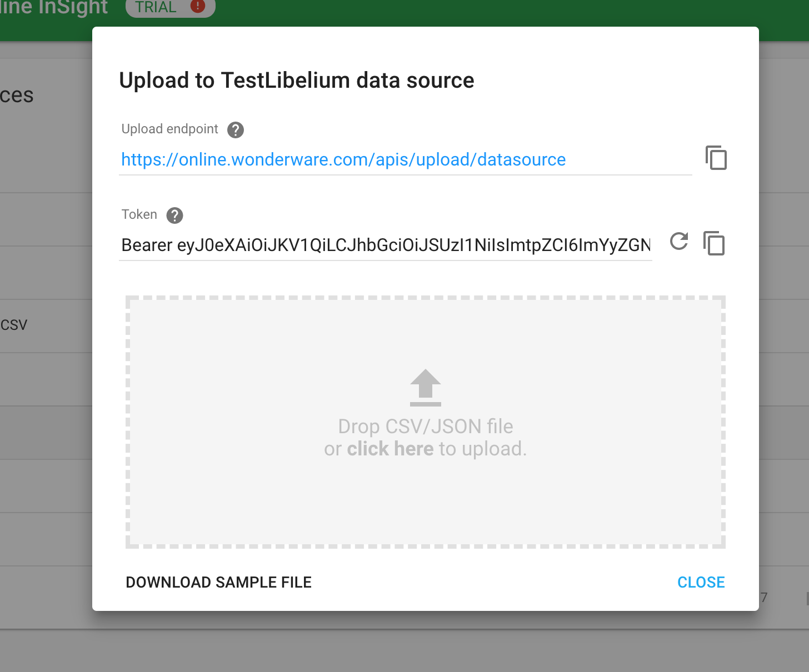Close the upload dialog
This screenshot has width=809, height=672.
(x=701, y=582)
